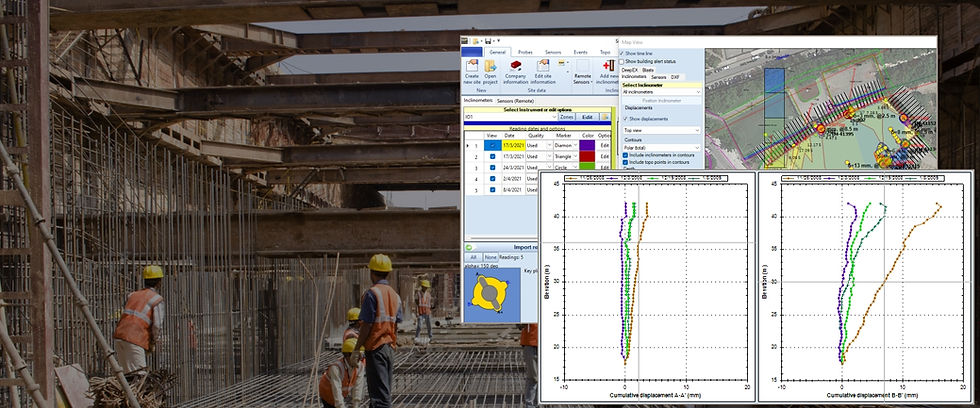Viewport: 980px width, 408px height.
Task: Open the Company information tool
Action: (x=516, y=66)
